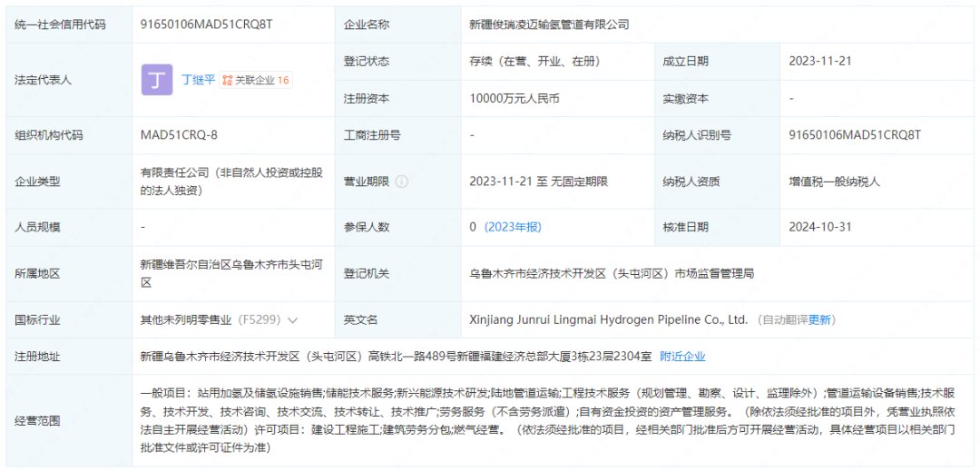
Task: Click info icon next to 营业期限
Action: 402,182
